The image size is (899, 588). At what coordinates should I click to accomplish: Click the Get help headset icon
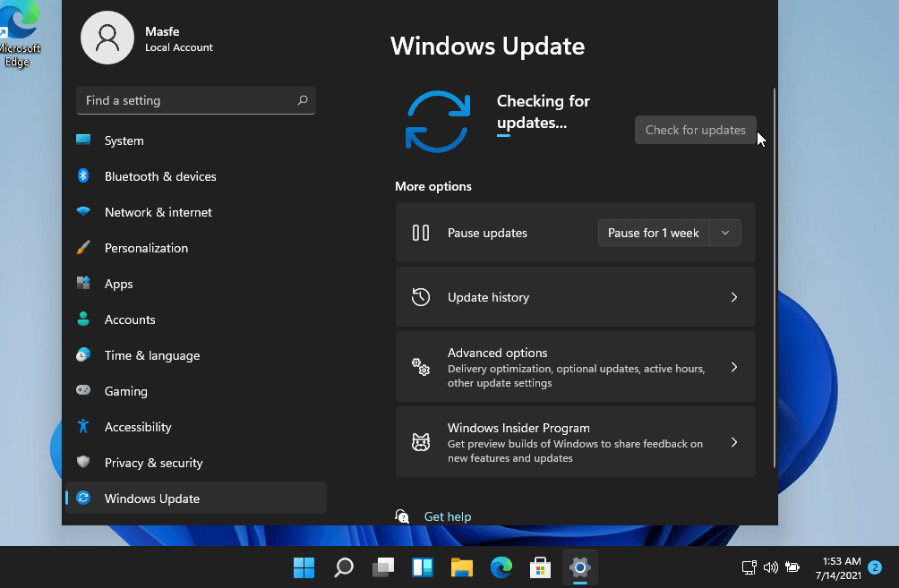coord(402,516)
